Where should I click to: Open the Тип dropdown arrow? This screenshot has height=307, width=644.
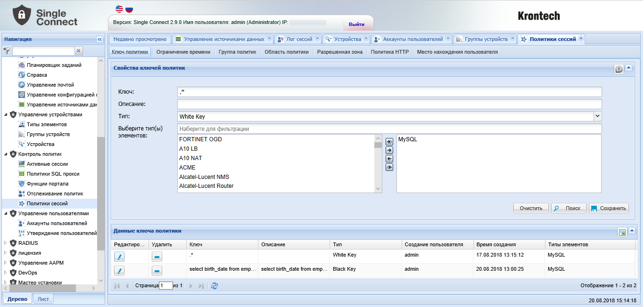coord(597,116)
